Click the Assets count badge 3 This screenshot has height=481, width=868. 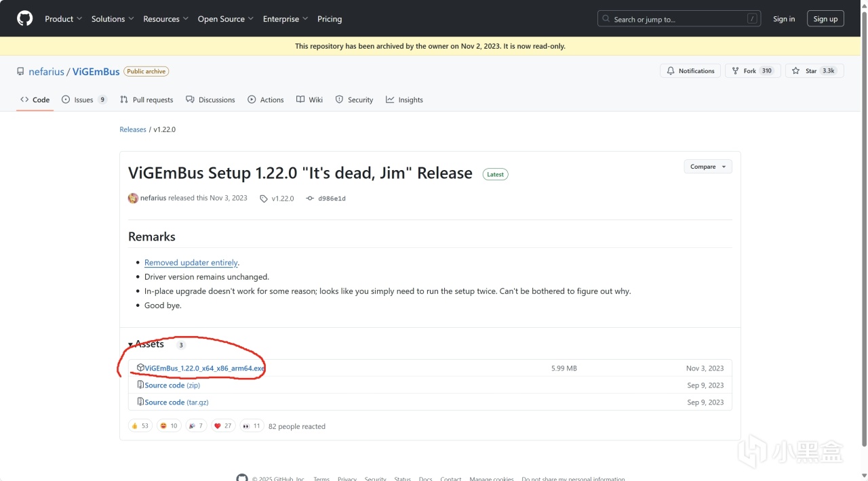click(x=181, y=345)
